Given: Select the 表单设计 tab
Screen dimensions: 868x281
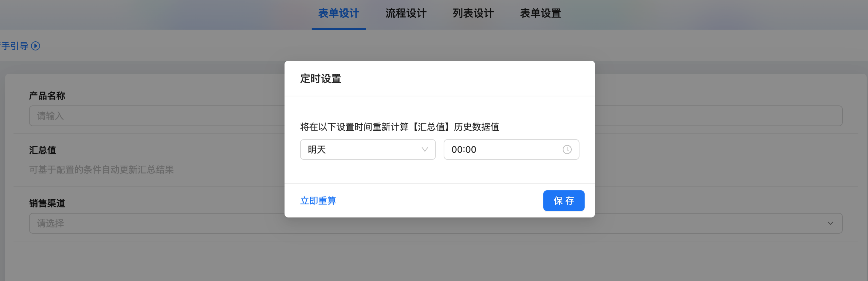Looking at the screenshot, I should point(339,14).
